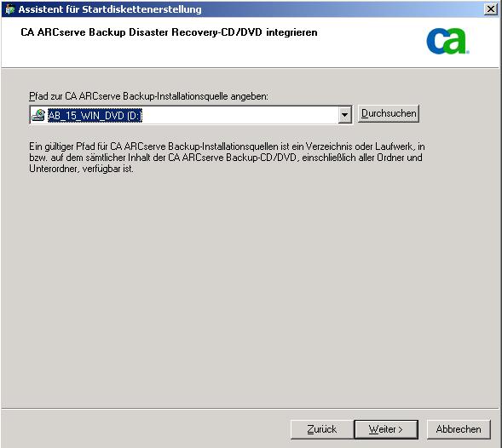Screen dimensions: 502x448
Task: Click the description text starting 'Ein gültiger Pfad'
Action: (227, 158)
